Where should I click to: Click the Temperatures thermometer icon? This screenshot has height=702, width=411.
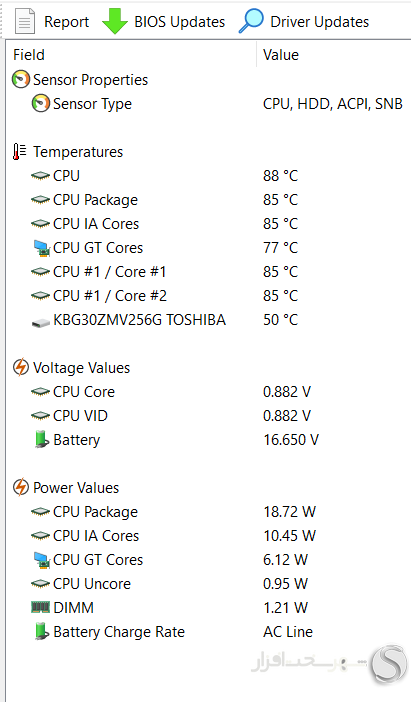(20, 152)
